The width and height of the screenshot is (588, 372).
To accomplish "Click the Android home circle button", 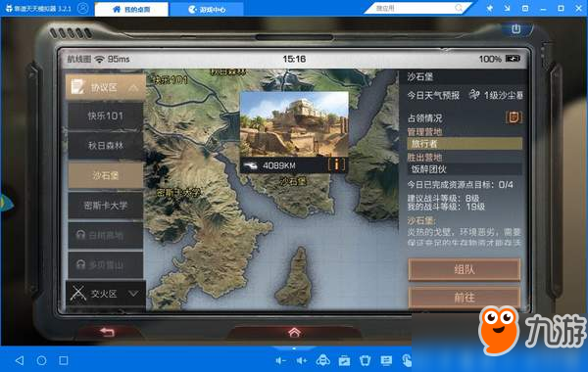I will click(x=41, y=360).
